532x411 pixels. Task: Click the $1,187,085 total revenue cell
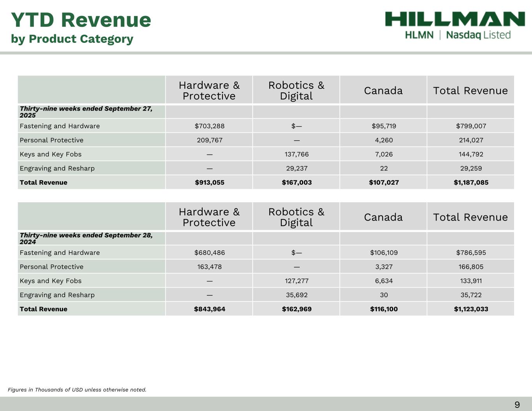471,182
